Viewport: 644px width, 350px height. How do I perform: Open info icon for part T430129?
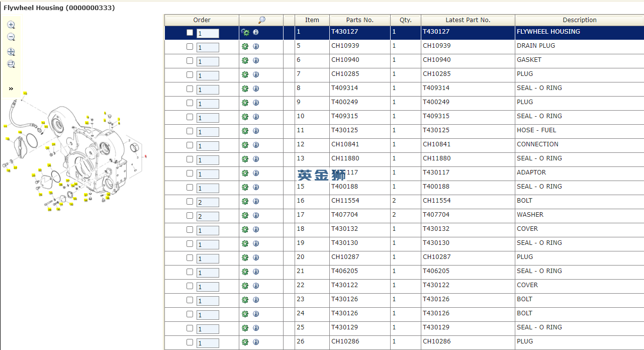coord(256,328)
